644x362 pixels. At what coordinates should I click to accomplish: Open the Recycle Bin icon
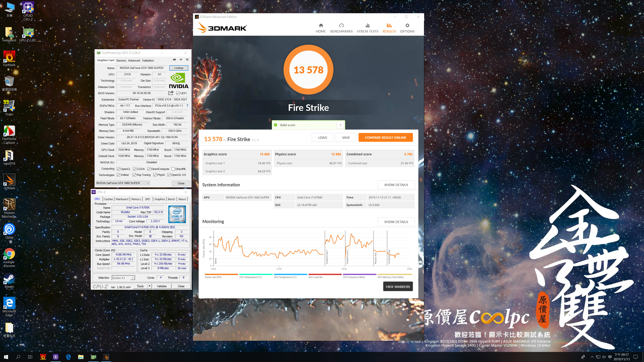coord(9,83)
